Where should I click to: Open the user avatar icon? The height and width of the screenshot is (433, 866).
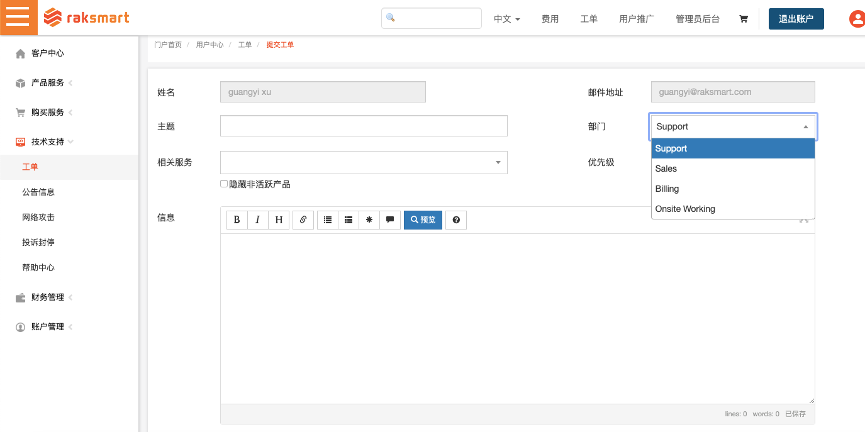(858, 19)
